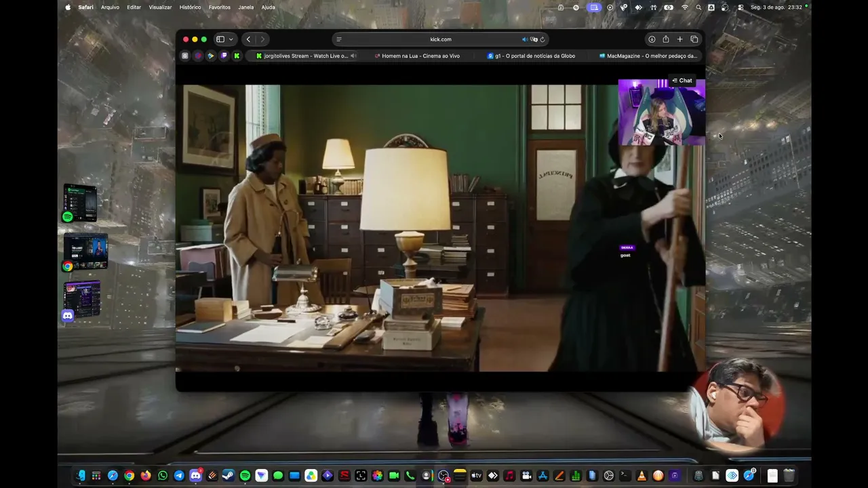Screen dimensions: 868x488
Task: Open the Favoritos menu
Action: coord(220,7)
